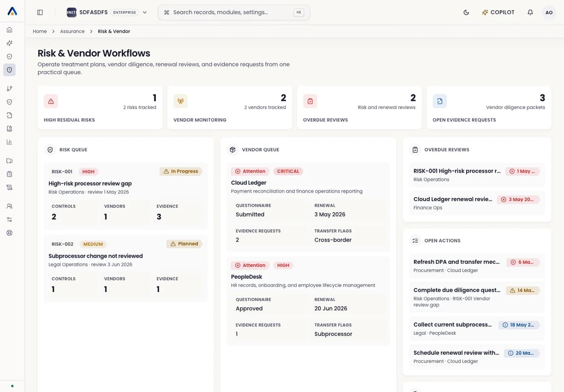Click the 18 May due date badge
Viewport: 564px width, 392px height.
(x=519, y=325)
